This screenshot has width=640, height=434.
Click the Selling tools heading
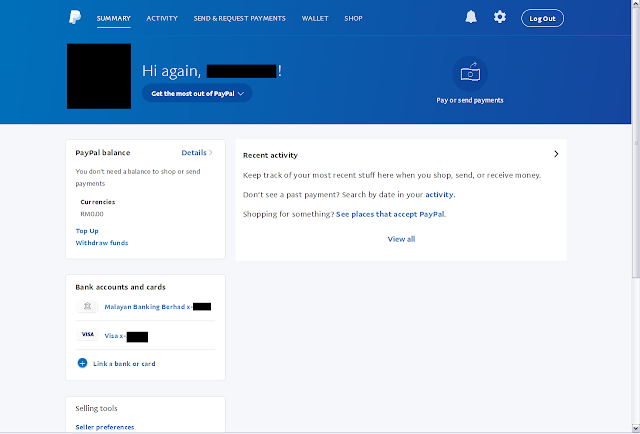[96, 408]
